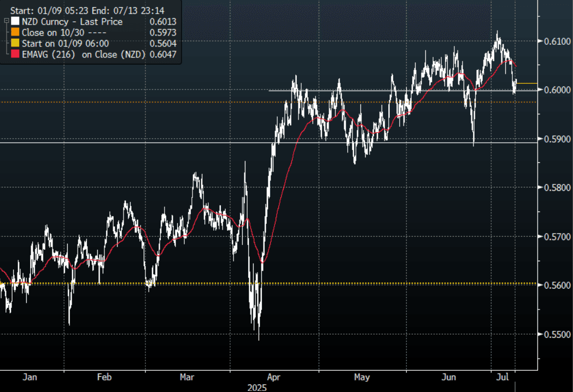Select 'EMAVG (216) on Close (NZD)' legend entry
This screenshot has width=573, height=392.
(x=84, y=55)
